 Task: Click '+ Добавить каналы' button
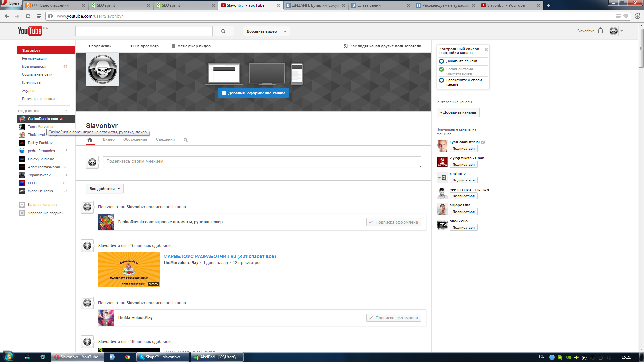coord(458,112)
